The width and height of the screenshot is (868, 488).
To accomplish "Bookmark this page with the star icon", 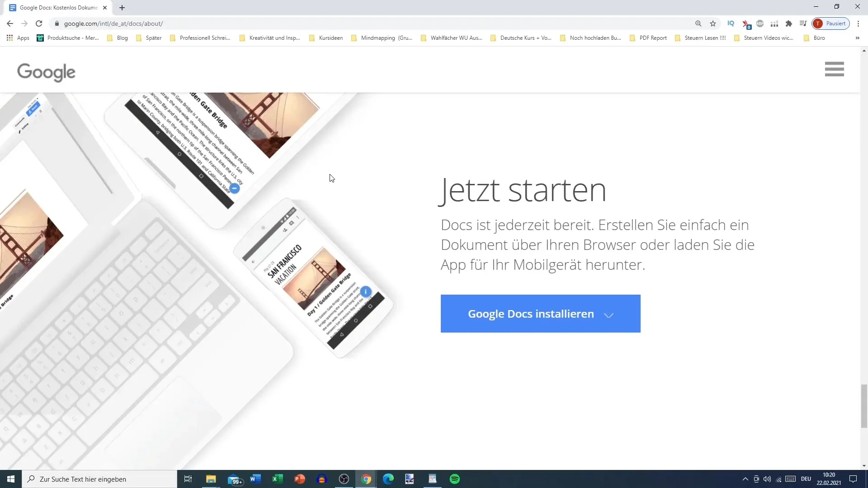I will (x=713, y=23).
